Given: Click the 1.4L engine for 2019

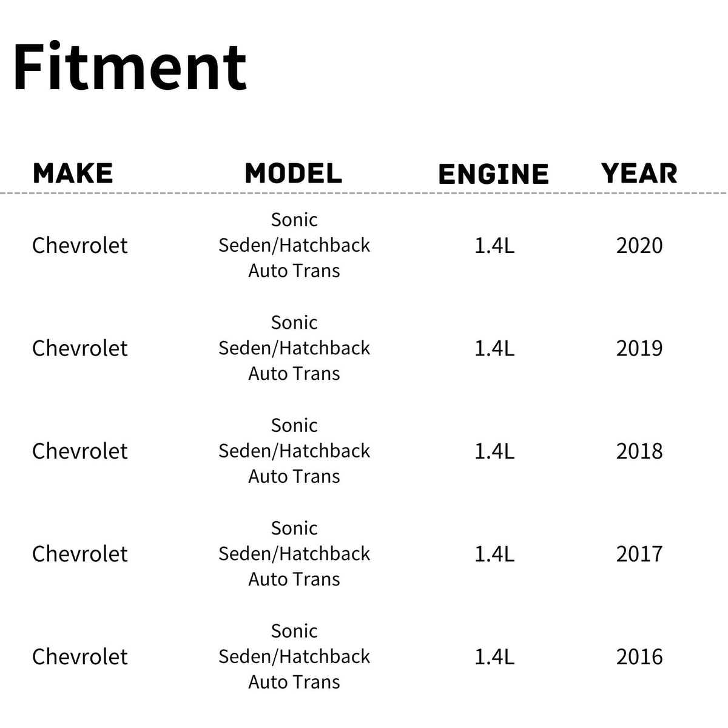Looking at the screenshot, I should tap(494, 348).
